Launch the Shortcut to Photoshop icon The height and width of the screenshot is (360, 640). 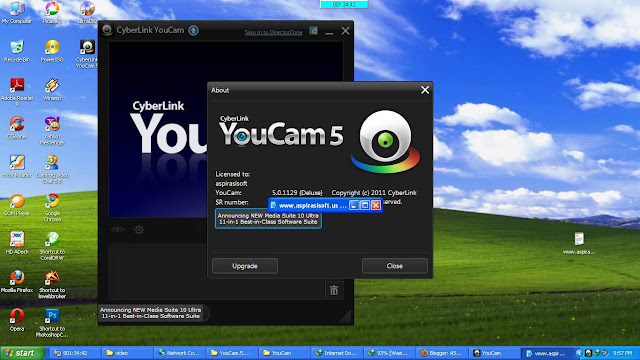[x=52, y=322]
